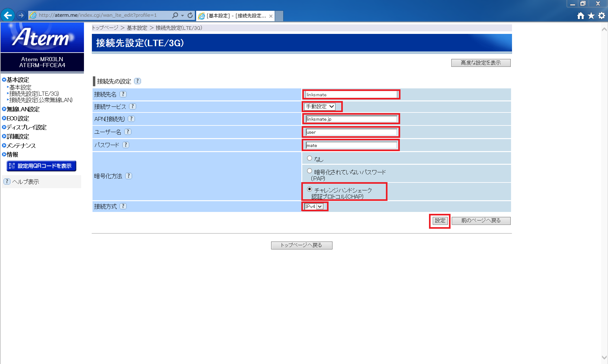The height and width of the screenshot is (364, 608).
Task: Click the 設定用QRコードを表示 button
Action: 42,166
